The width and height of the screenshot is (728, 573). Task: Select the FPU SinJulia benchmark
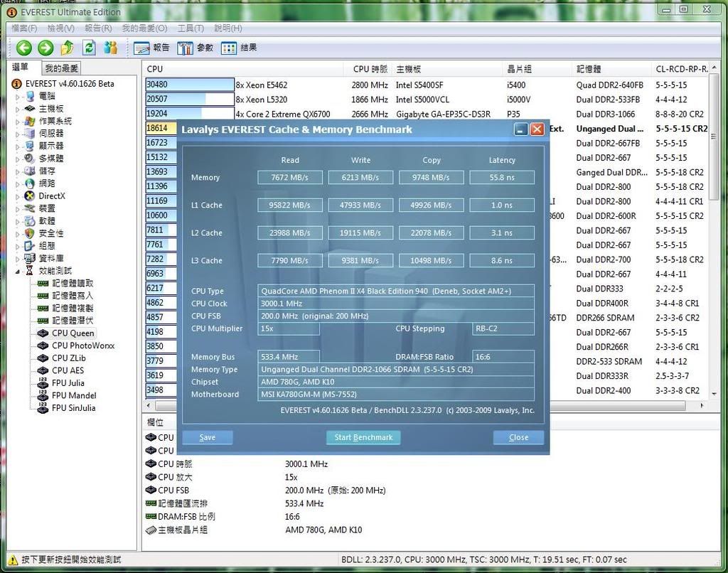click(x=73, y=408)
